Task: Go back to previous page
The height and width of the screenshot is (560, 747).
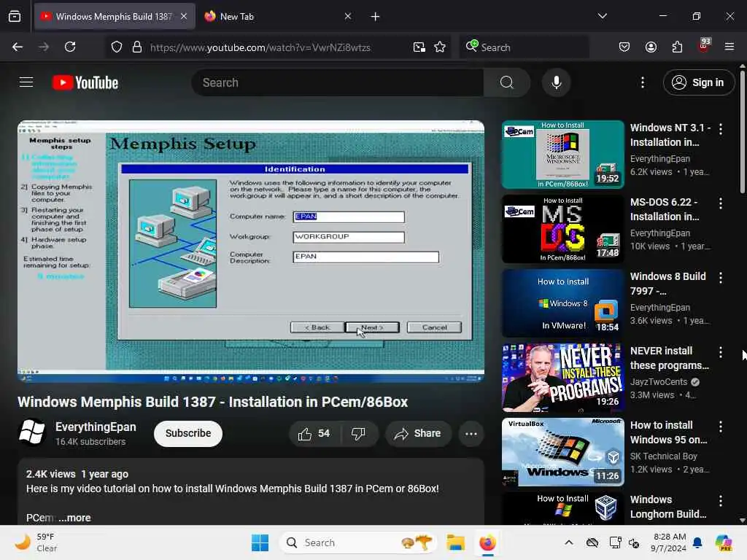Action: point(18,47)
